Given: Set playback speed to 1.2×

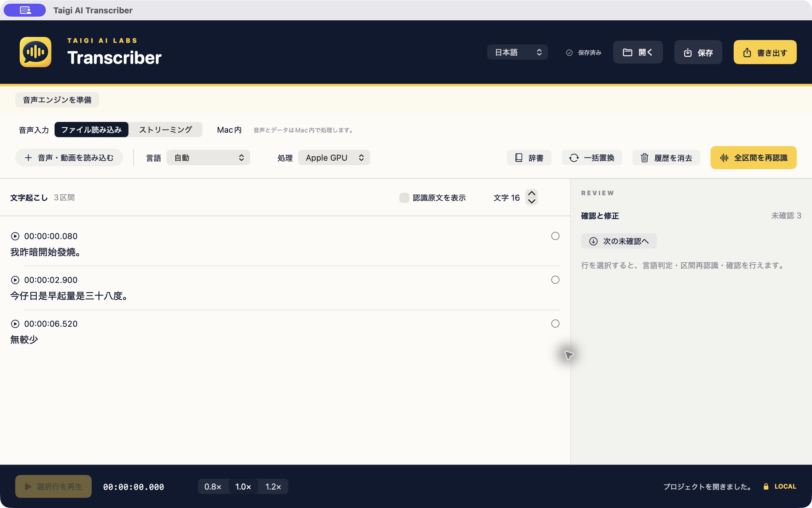Looking at the screenshot, I should pyautogui.click(x=273, y=486).
